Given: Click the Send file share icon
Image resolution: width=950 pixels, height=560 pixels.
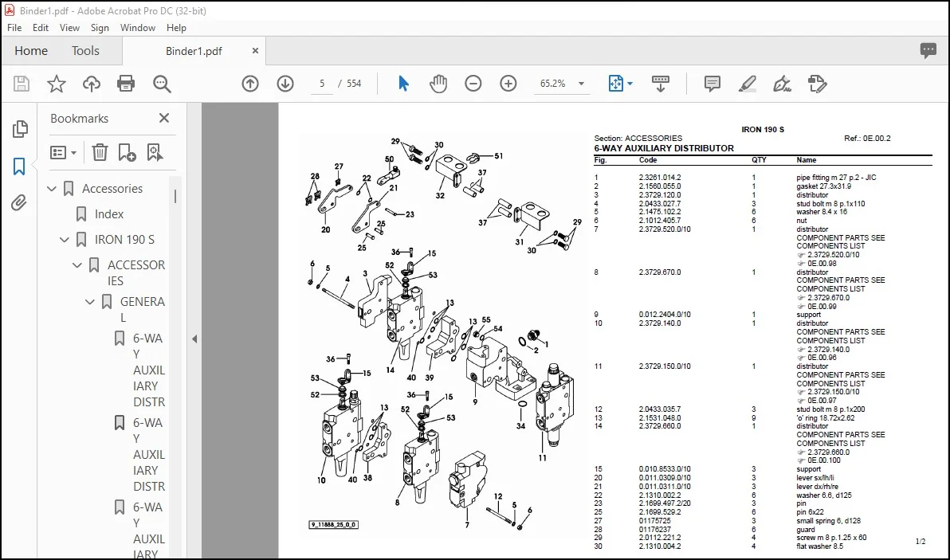Looking at the screenshot, I should tap(818, 84).
